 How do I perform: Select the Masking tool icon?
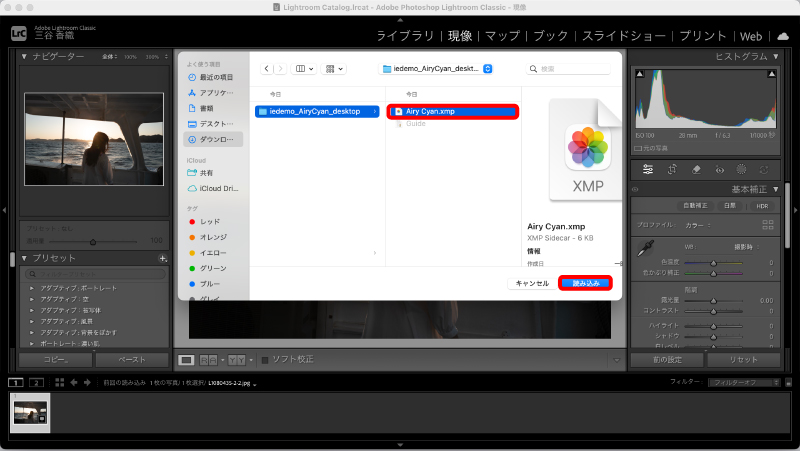[x=742, y=169]
